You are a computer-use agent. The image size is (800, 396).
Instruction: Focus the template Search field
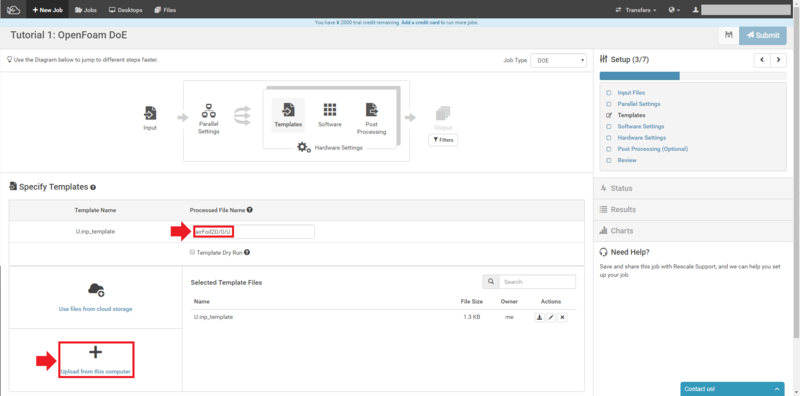coord(537,282)
